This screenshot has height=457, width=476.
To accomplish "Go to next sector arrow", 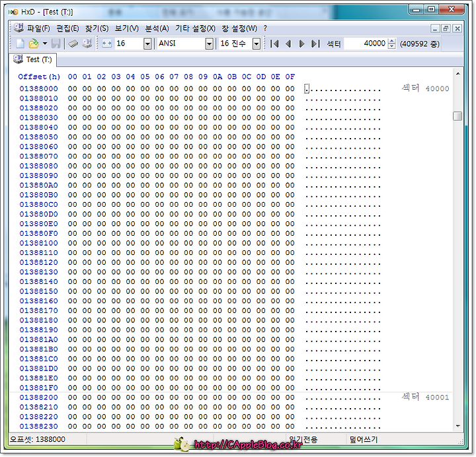I will pyautogui.click(x=301, y=44).
